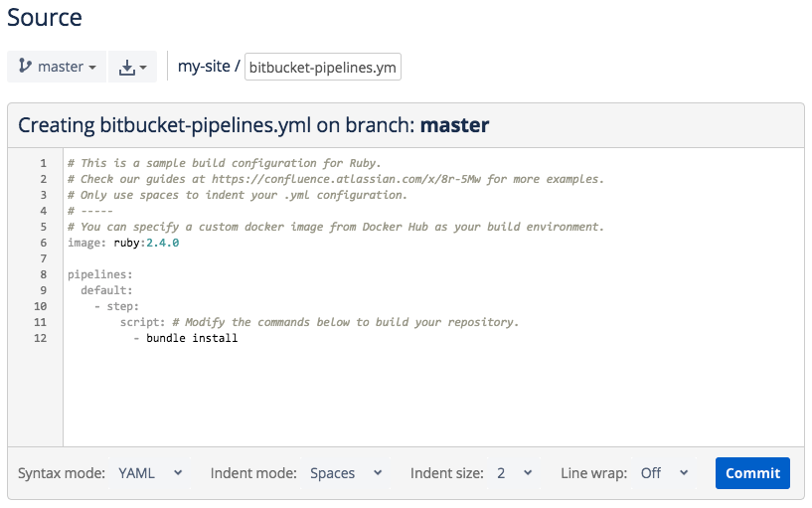
Task: Select the 'pipelines:' line in editor
Action: point(100,274)
